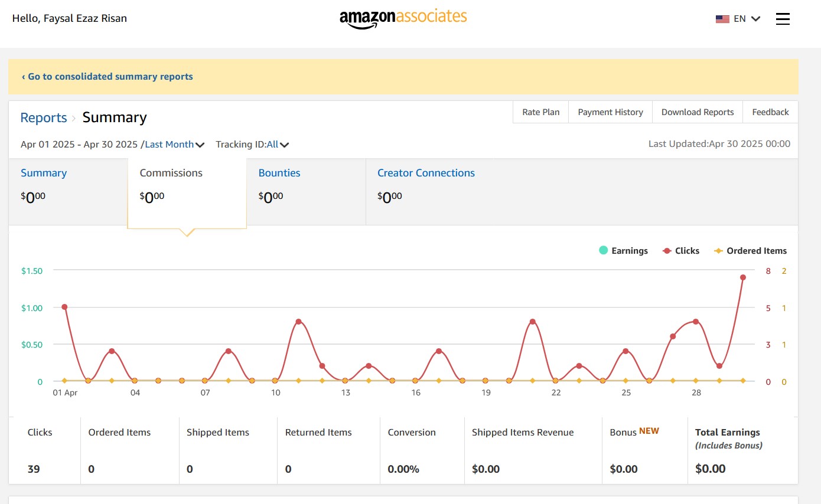This screenshot has height=504, width=821.
Task: Open the hamburger menu icon
Action: 783,19
